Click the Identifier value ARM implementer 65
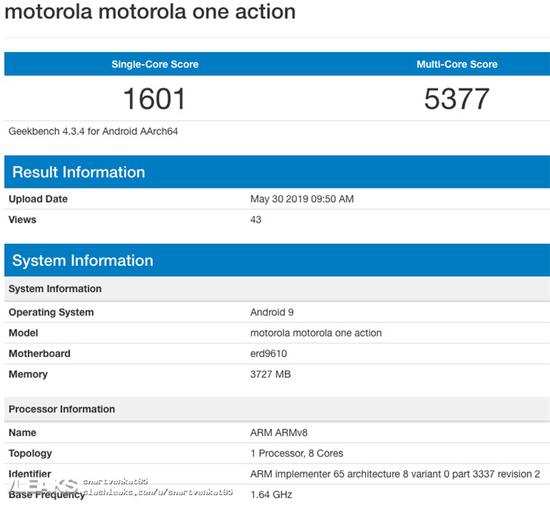Image resolution: width=550 pixels, height=508 pixels. (395, 474)
